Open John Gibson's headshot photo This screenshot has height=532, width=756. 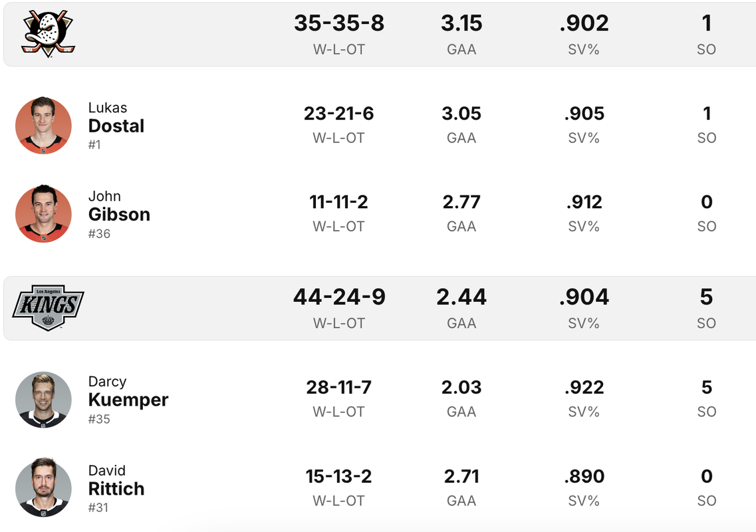point(43,213)
